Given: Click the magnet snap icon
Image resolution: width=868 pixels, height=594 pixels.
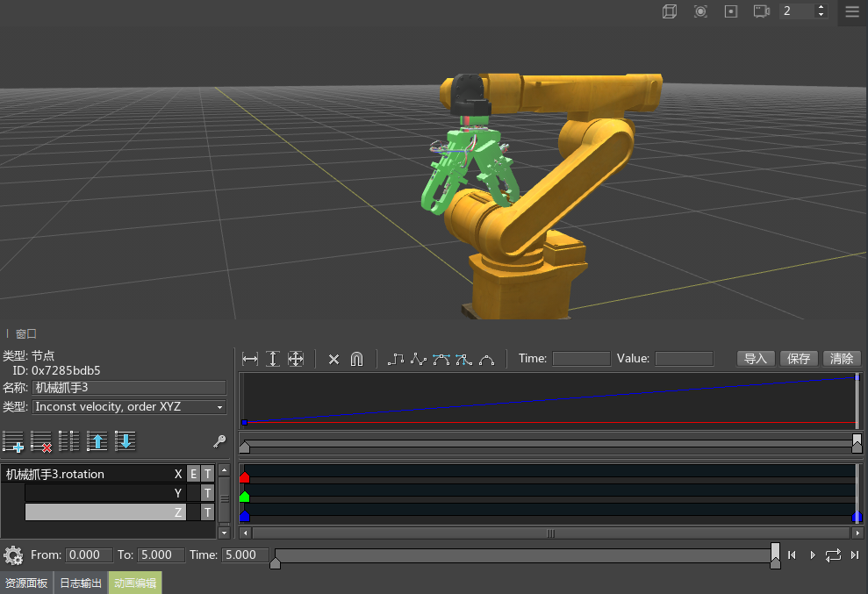Looking at the screenshot, I should point(356,359).
